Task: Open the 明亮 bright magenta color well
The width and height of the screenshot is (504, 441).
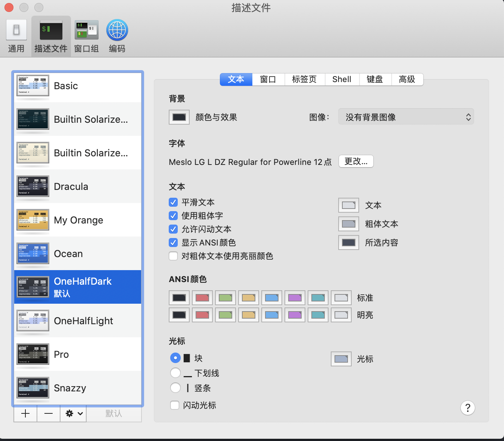Action: [295, 315]
